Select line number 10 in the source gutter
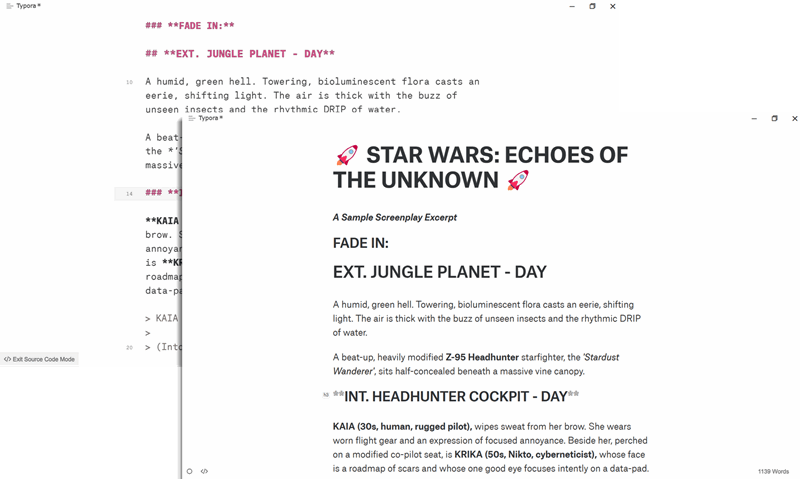The image size is (800, 479). tap(128, 82)
